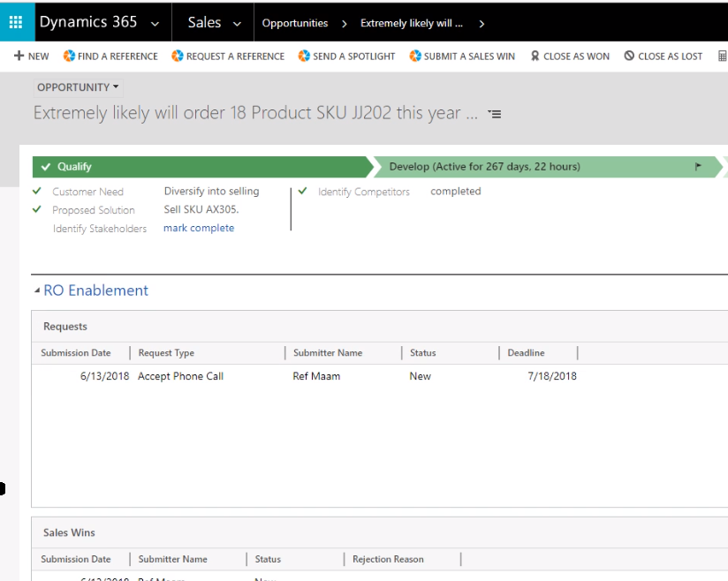Click the NEW command label
This screenshot has height=581, width=728.
click(39, 57)
